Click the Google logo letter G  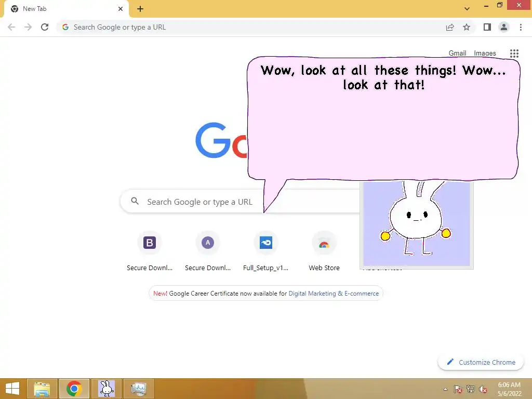(x=212, y=140)
